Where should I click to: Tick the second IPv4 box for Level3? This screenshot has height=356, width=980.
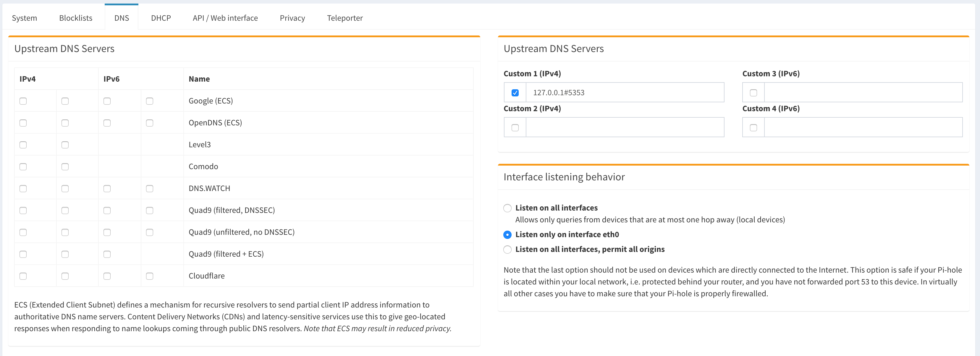point(65,145)
